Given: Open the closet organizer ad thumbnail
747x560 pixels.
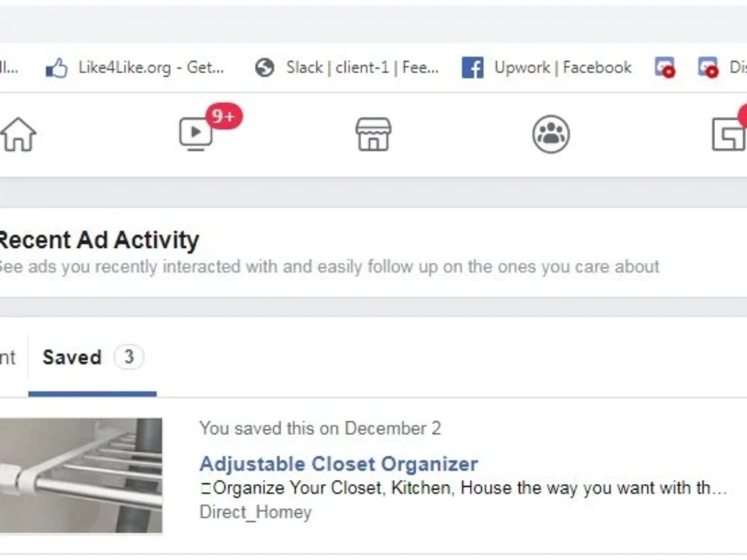Looking at the screenshot, I should [x=81, y=475].
